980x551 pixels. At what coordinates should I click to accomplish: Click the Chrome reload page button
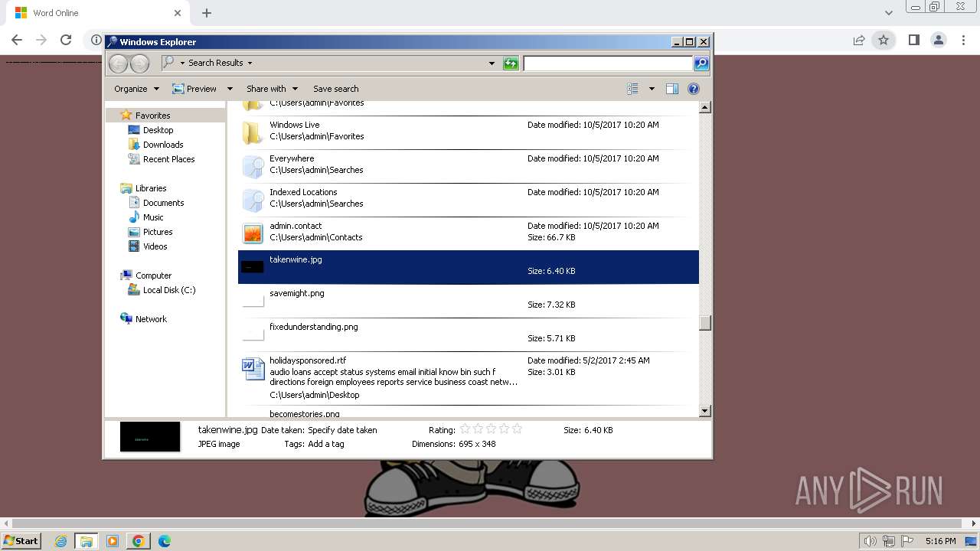coord(66,40)
